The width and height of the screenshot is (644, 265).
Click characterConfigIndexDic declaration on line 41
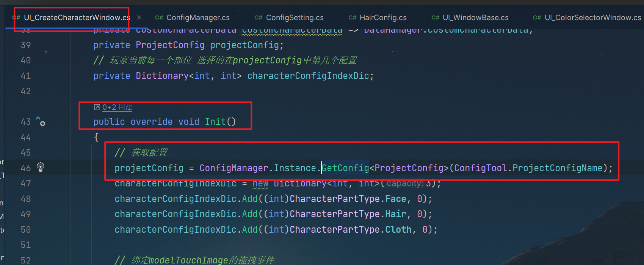[x=308, y=76]
